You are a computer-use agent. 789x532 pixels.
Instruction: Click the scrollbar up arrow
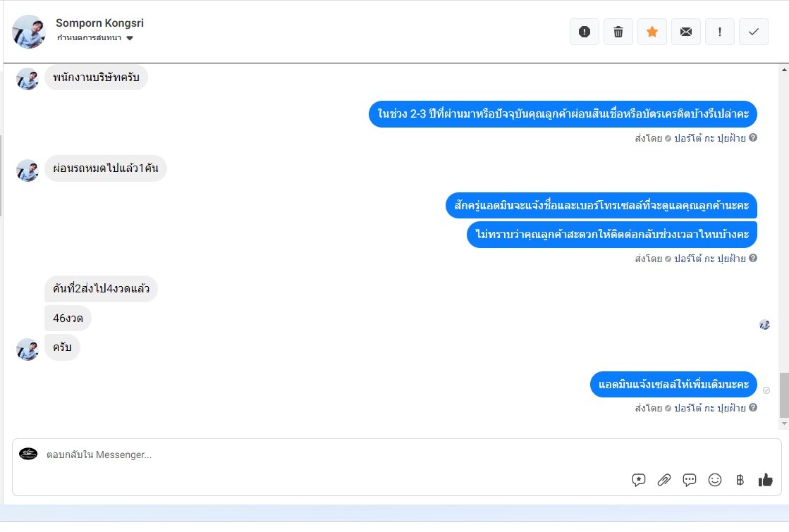[x=784, y=70]
